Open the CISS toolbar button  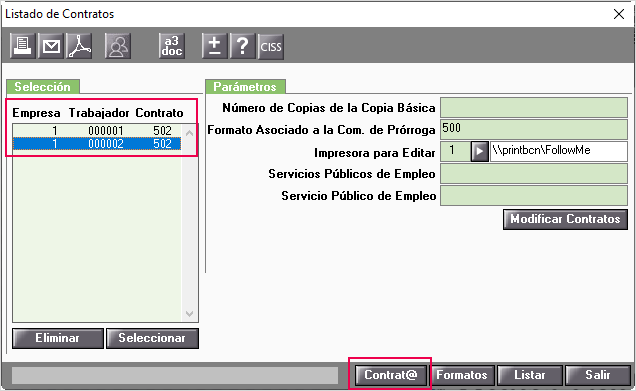tap(271, 47)
